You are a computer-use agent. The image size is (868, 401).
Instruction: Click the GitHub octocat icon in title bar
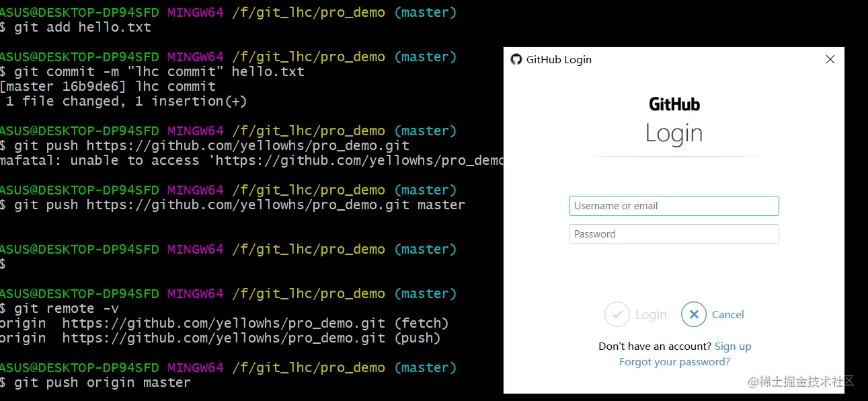coord(516,59)
